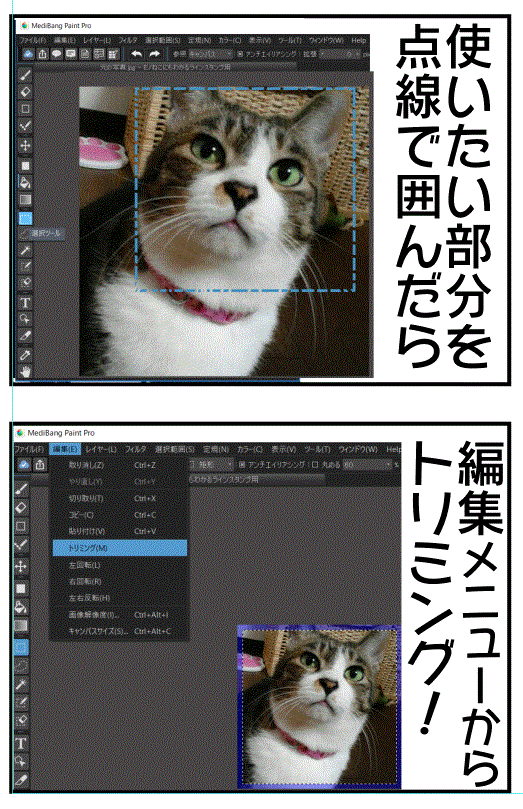The height and width of the screenshot is (809, 523).
Task: Open ファイル(F) menu in top screenshot
Action: [x=32, y=40]
